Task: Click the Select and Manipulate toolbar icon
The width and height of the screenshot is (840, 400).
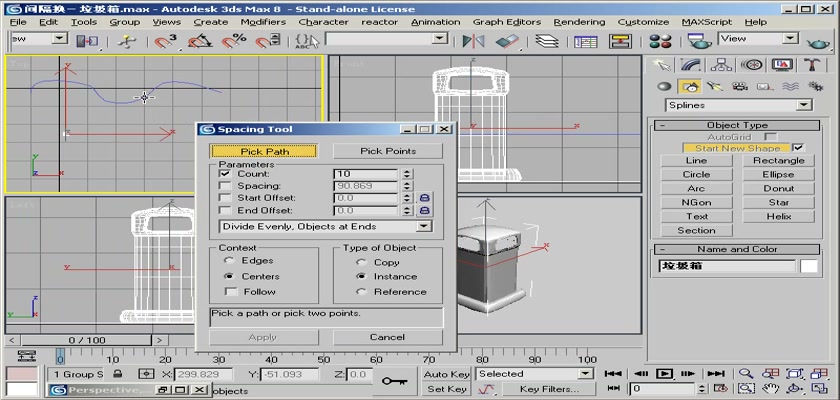Action: coord(126,41)
